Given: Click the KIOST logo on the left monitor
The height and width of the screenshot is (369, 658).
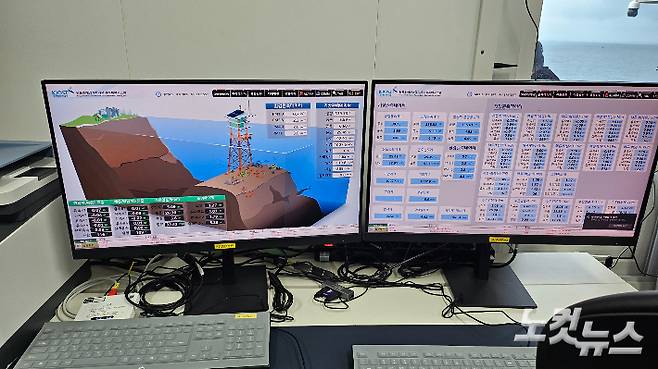Looking at the screenshot, I should pyautogui.click(x=62, y=92).
